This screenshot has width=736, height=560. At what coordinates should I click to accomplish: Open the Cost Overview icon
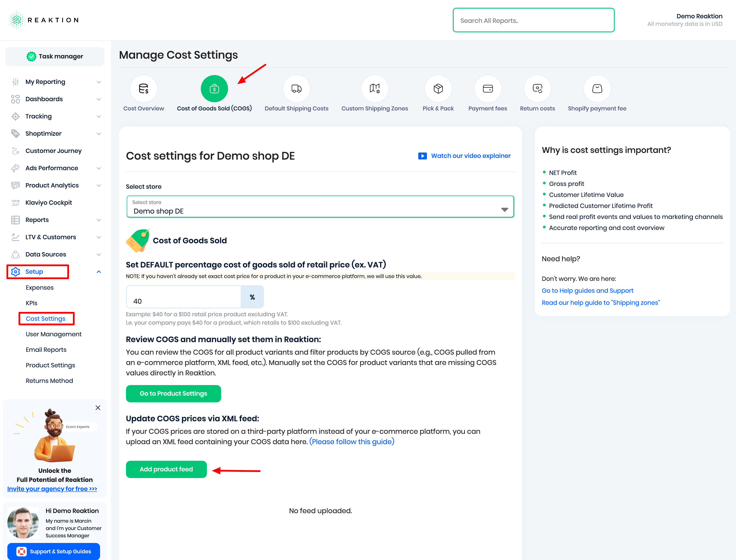point(143,89)
